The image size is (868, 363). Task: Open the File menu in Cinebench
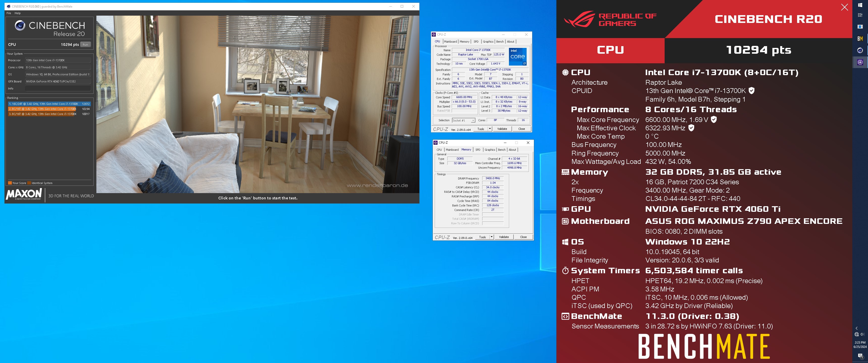click(9, 13)
